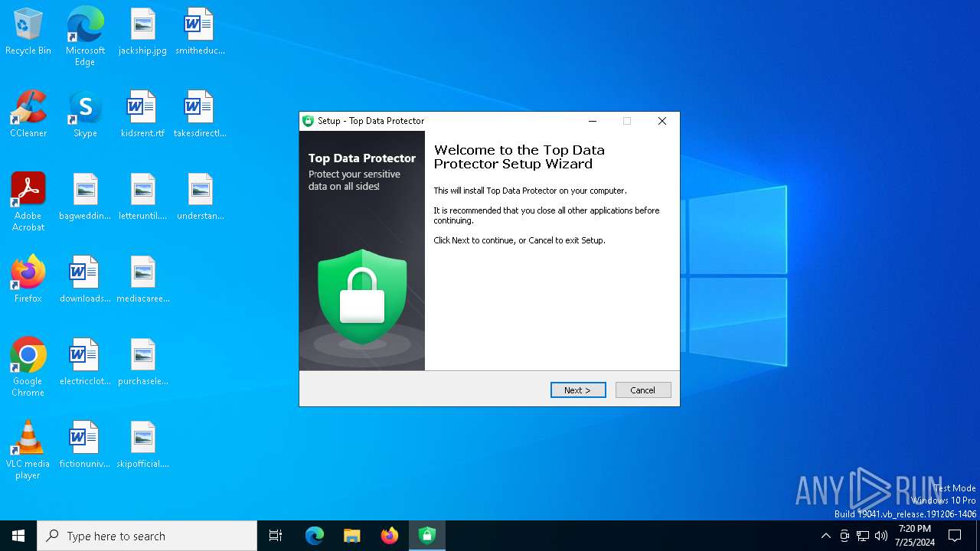
Task: Click the taskbar search box
Action: pyautogui.click(x=147, y=536)
